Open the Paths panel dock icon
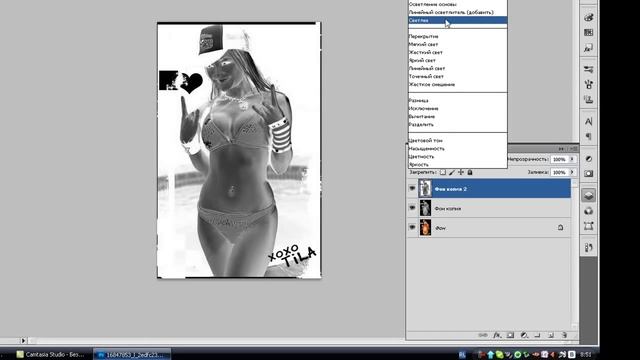 [x=588, y=226]
